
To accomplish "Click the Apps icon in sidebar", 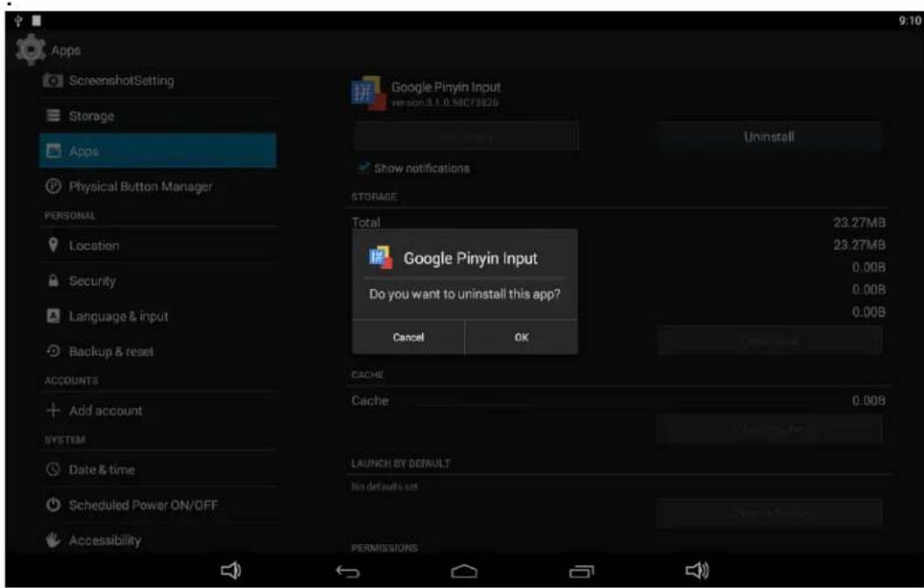I will tap(53, 151).
